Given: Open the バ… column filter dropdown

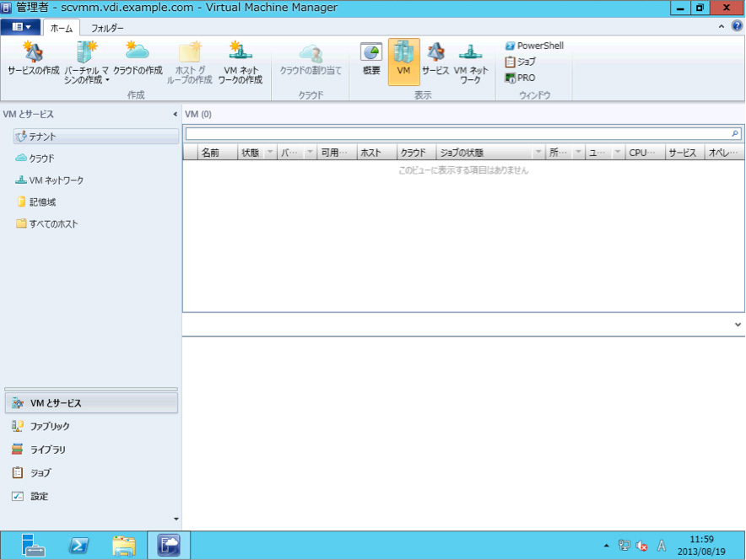Looking at the screenshot, I should pyautogui.click(x=310, y=152).
